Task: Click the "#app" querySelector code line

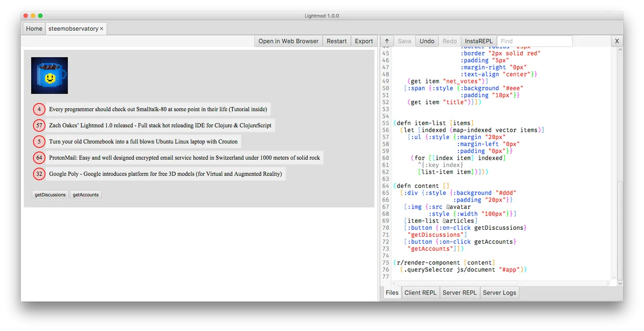Action: pyautogui.click(x=463, y=270)
